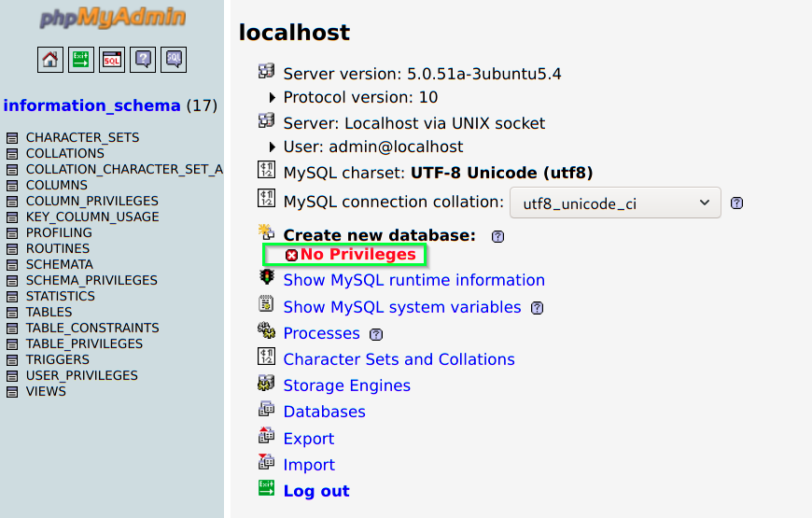Browse VIEWS table icon
Screen dimensions: 812x518
(12, 392)
